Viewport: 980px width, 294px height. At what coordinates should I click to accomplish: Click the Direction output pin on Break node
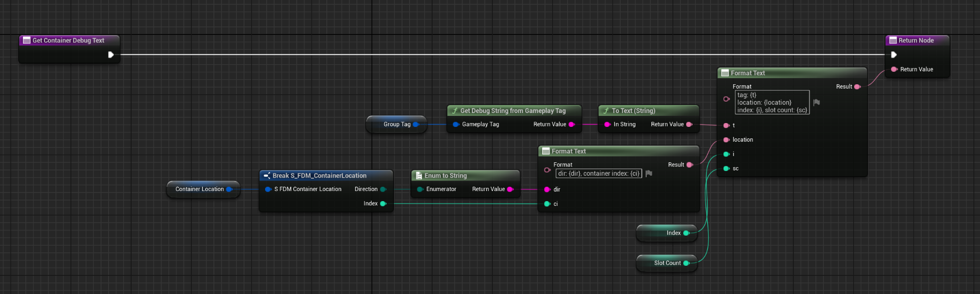click(383, 189)
